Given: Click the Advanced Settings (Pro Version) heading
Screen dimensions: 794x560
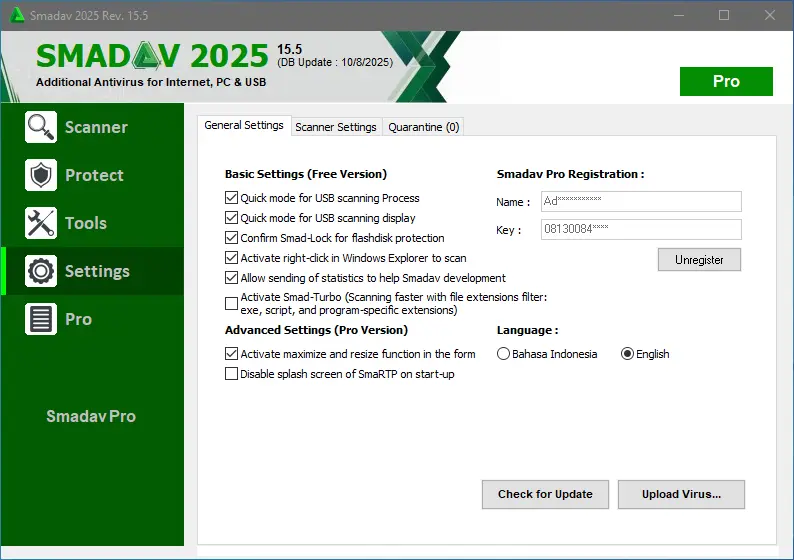Looking at the screenshot, I should 316,330.
